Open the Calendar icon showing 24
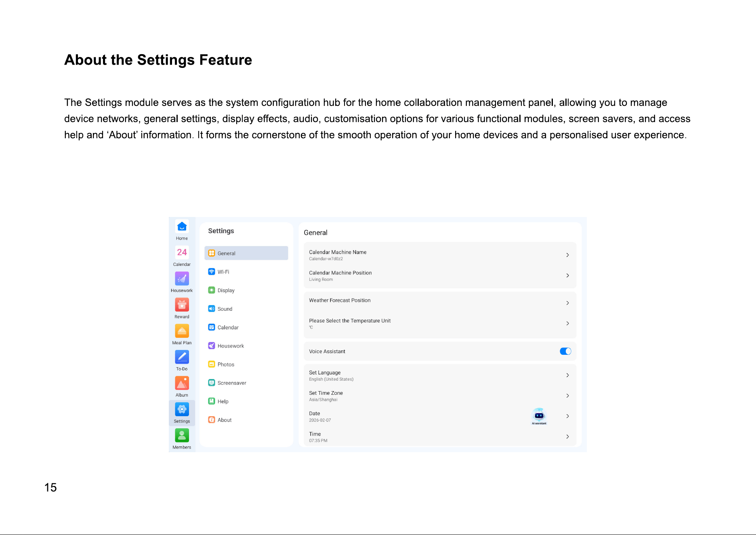Viewport: 756px width, 535px height. point(182,253)
